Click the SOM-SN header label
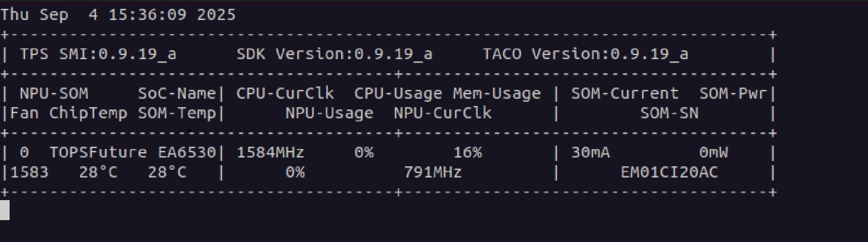 pyautogui.click(x=669, y=113)
